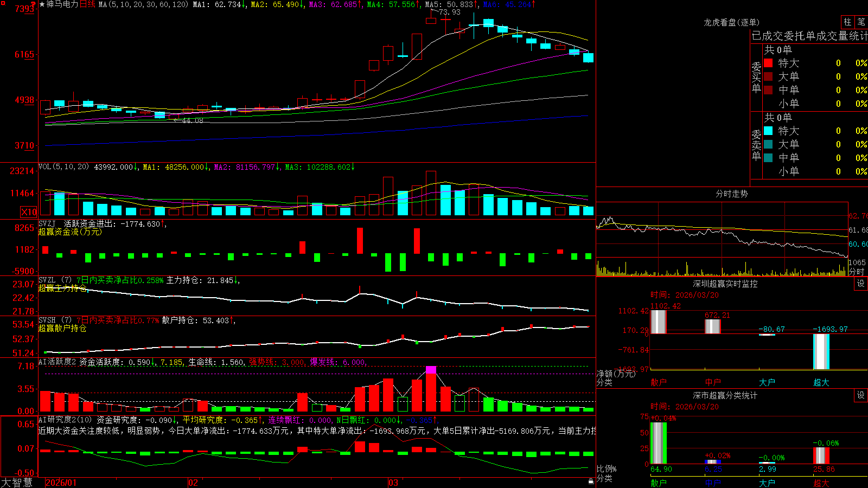Click the 1102.42 散户 net amount bar
Image resolution: width=868 pixels, height=488 pixels.
[658, 322]
